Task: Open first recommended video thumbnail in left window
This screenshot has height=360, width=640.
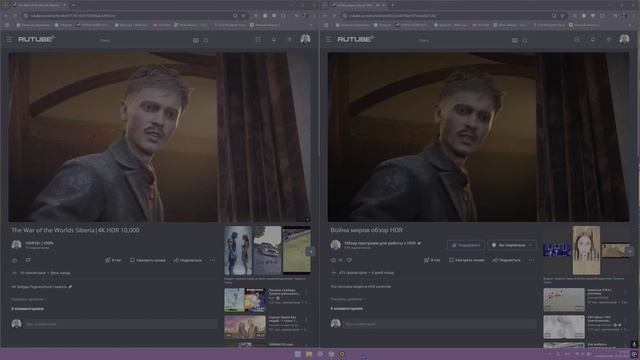Action: click(x=245, y=300)
